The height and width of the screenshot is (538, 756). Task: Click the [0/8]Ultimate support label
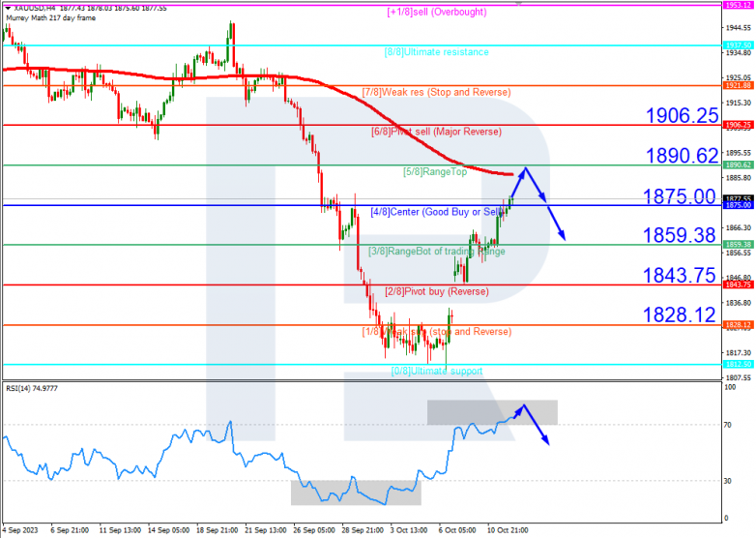tap(437, 371)
